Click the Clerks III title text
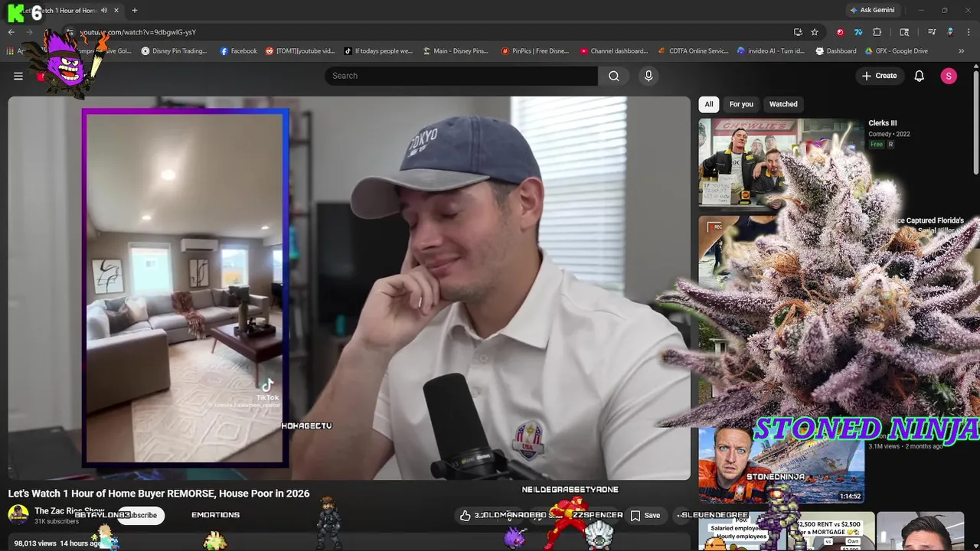Screen dimensions: 980x551 point(882,123)
